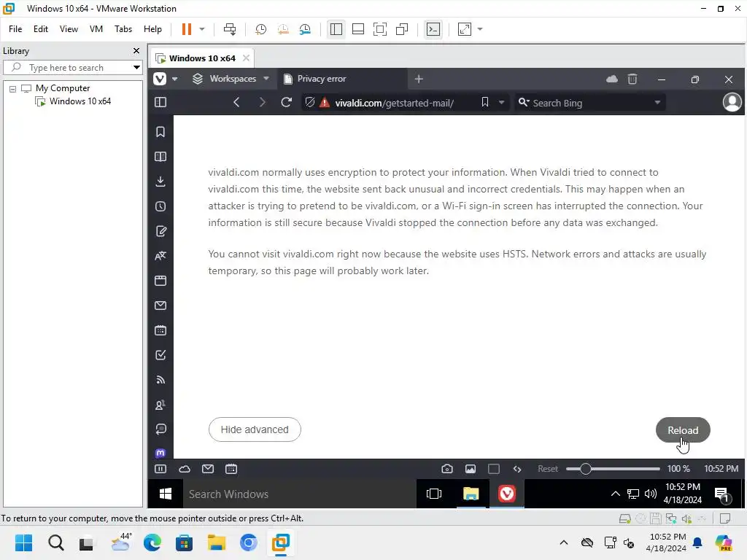Screen dimensions: 747x560
Task: Open mail status icon in status bar
Action: click(208, 469)
